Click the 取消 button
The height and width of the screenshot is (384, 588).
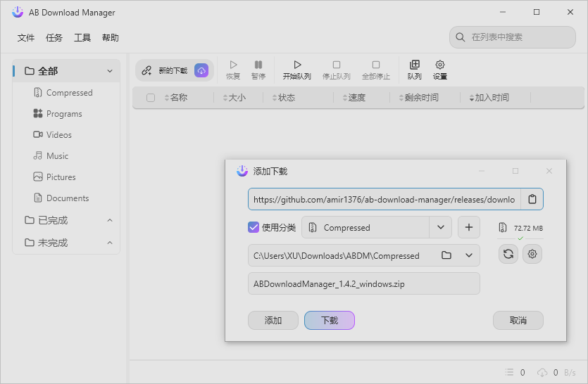(518, 320)
